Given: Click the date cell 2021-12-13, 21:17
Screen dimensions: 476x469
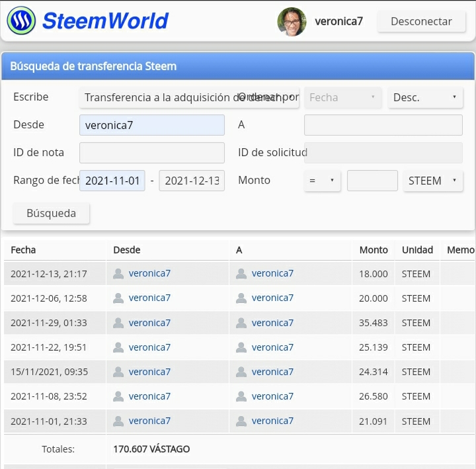Looking at the screenshot, I should 48,274.
